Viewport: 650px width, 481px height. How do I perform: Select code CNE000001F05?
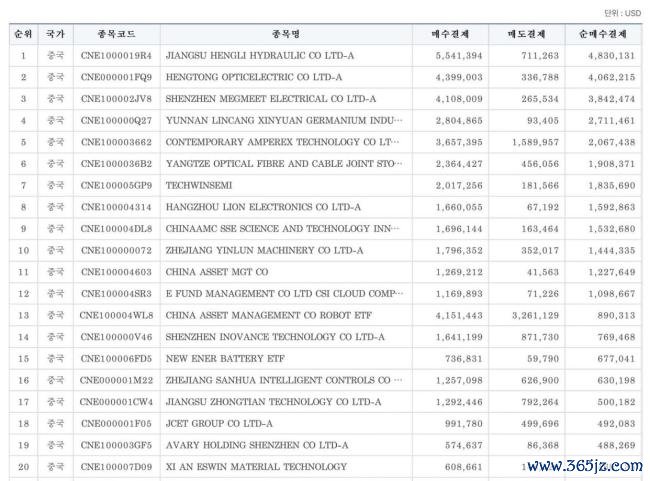pos(116,423)
